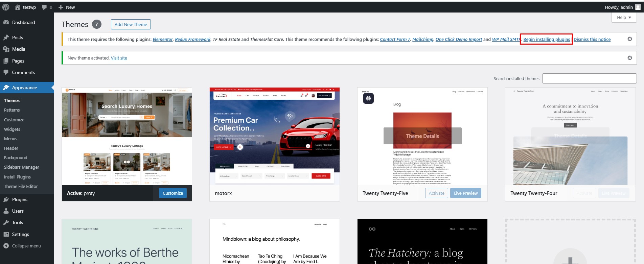The image size is (644, 264).
Task: Click the Posts pin icon
Action: 6,38
